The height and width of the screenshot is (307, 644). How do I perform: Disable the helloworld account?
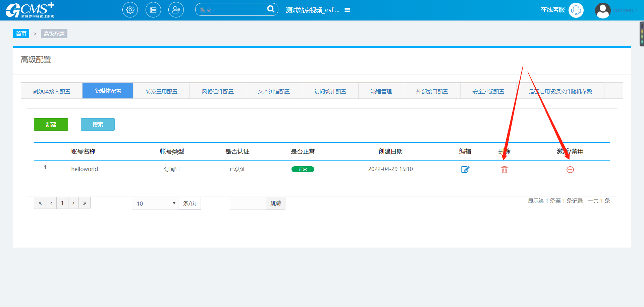tap(570, 170)
